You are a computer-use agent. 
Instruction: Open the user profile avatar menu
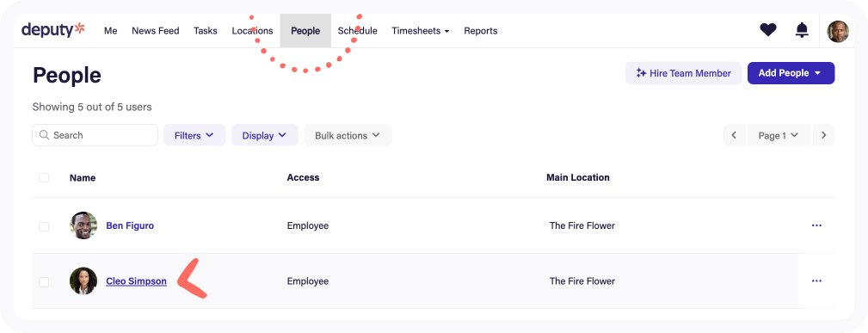(x=838, y=32)
